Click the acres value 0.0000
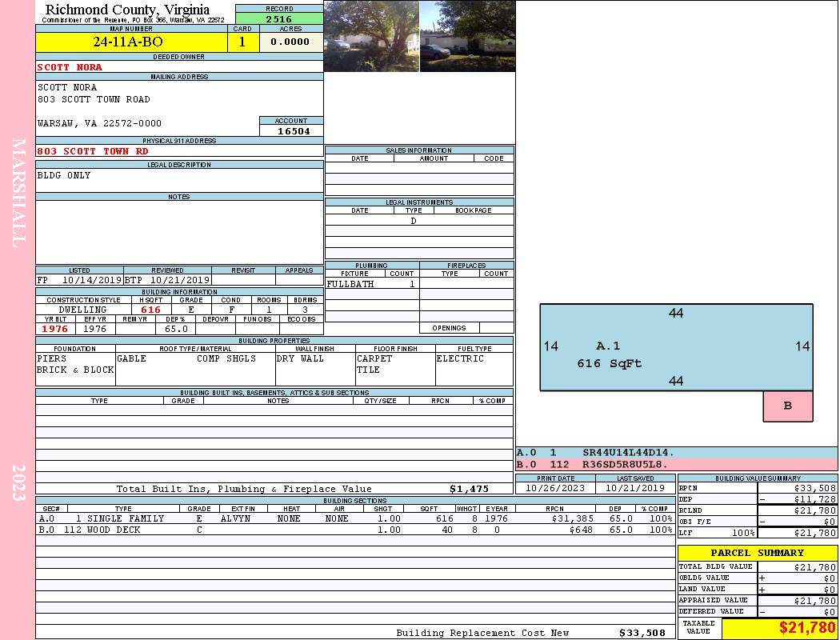 pyautogui.click(x=290, y=42)
